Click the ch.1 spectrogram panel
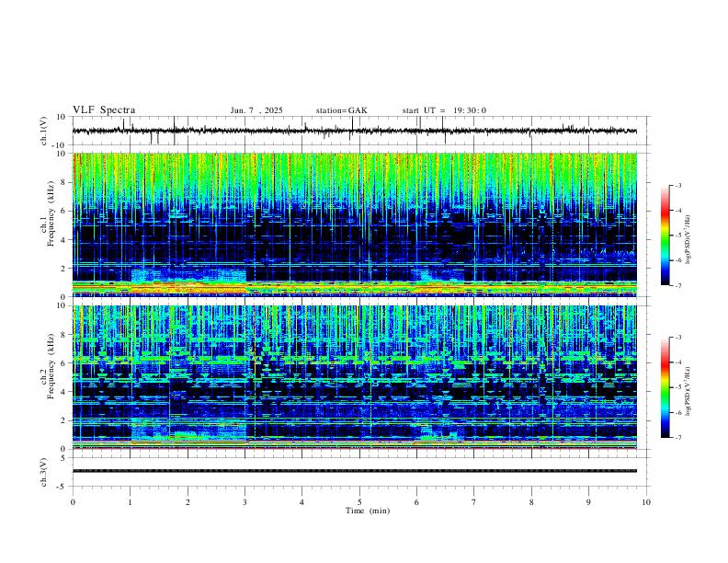 point(355,224)
